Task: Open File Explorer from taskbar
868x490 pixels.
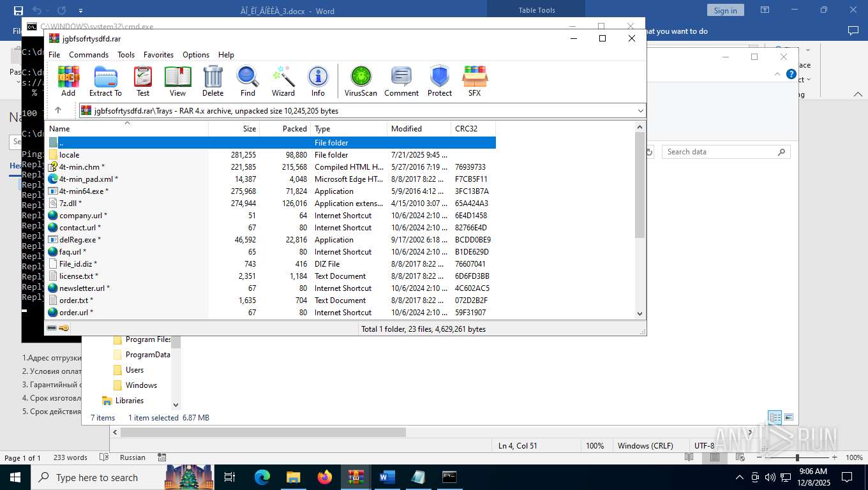Action: pos(294,477)
